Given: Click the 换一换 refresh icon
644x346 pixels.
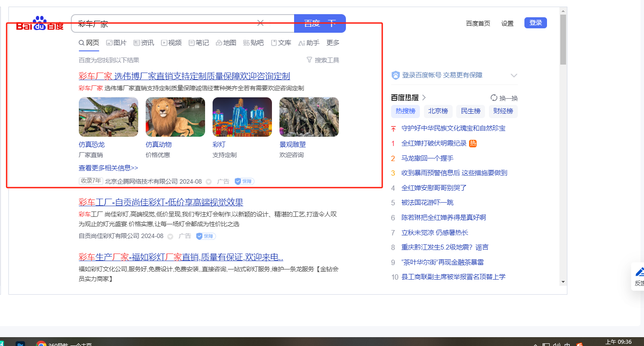Looking at the screenshot, I should pos(494,98).
